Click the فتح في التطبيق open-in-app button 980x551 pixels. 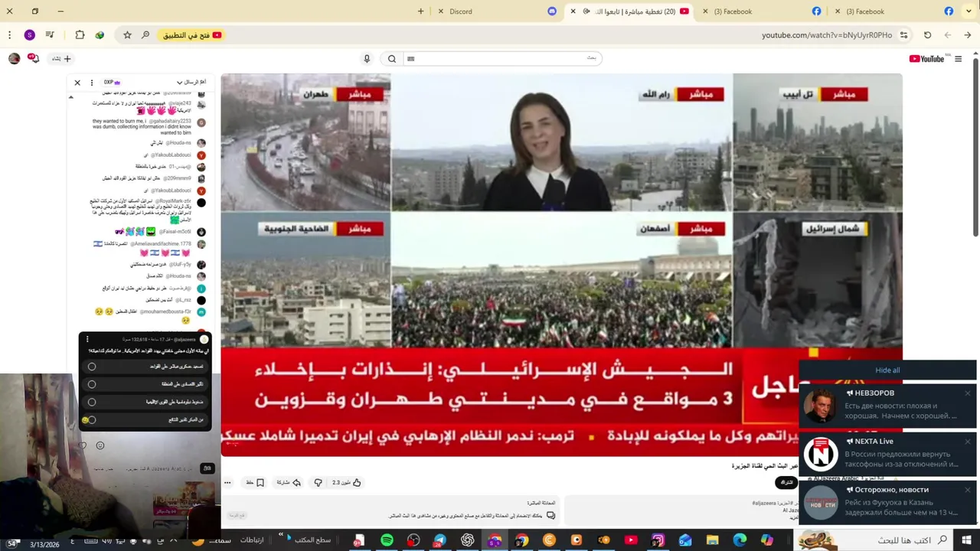(191, 35)
